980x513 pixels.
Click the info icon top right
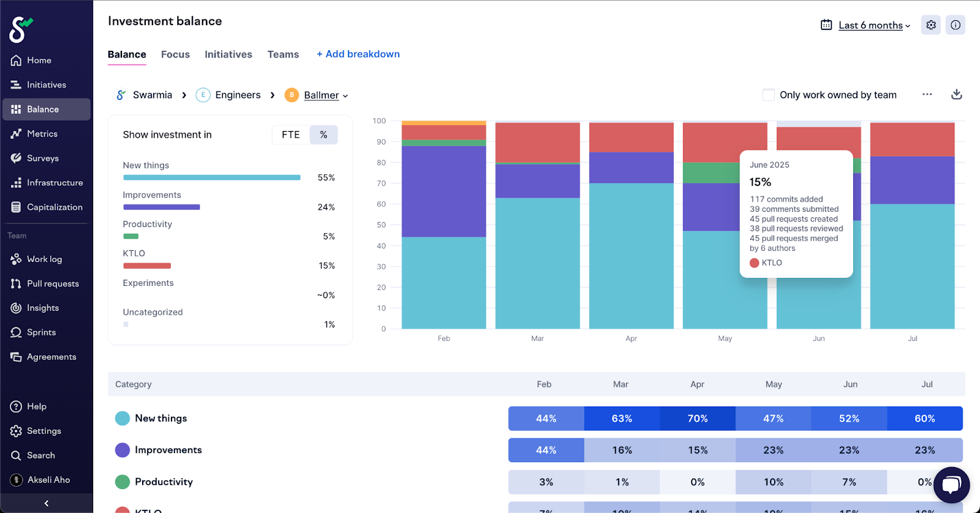click(x=955, y=25)
